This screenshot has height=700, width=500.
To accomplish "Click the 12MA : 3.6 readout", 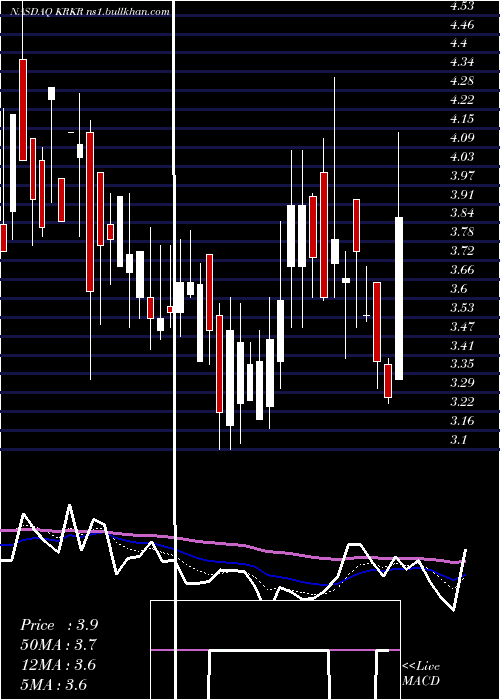I will [58, 664].
